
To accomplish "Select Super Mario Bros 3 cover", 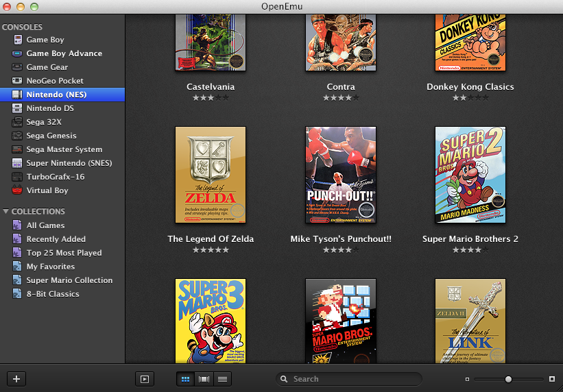I will coord(211,321).
